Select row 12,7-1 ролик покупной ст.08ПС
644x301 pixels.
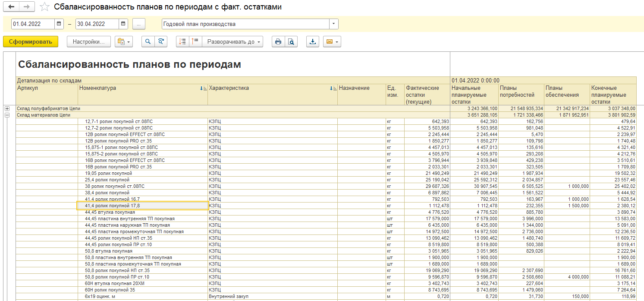(x=119, y=121)
